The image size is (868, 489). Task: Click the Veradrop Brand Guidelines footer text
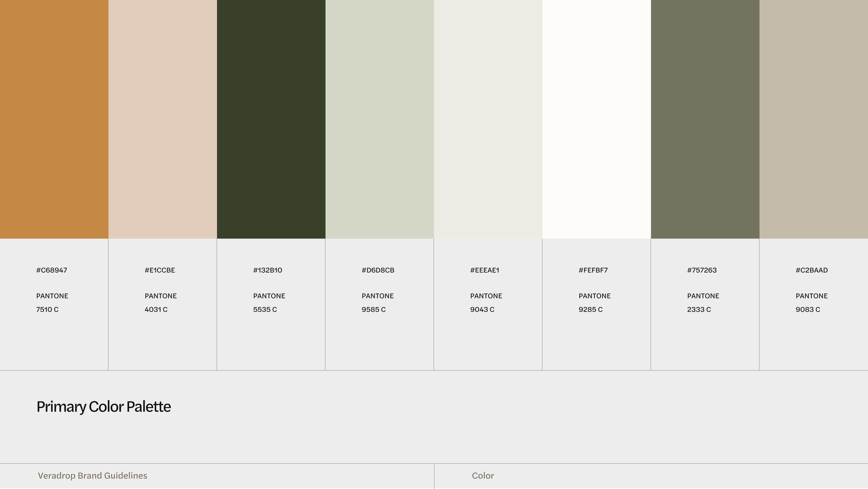pyautogui.click(x=92, y=475)
